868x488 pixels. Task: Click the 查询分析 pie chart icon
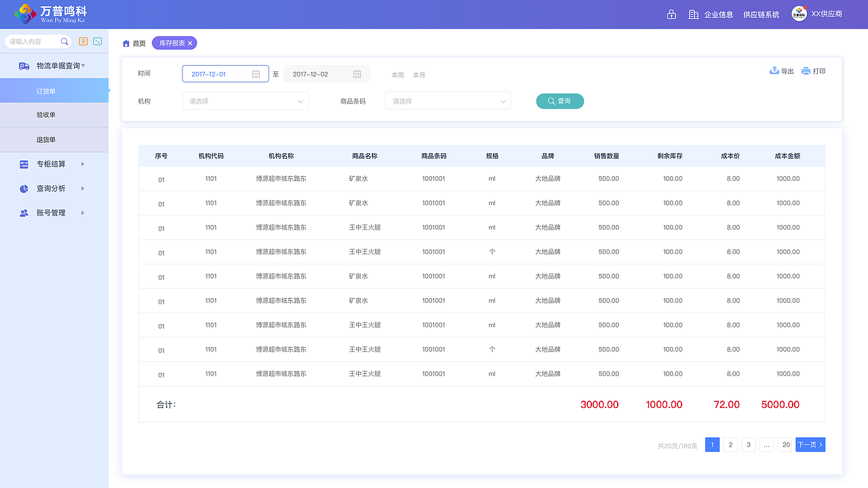[x=24, y=188]
